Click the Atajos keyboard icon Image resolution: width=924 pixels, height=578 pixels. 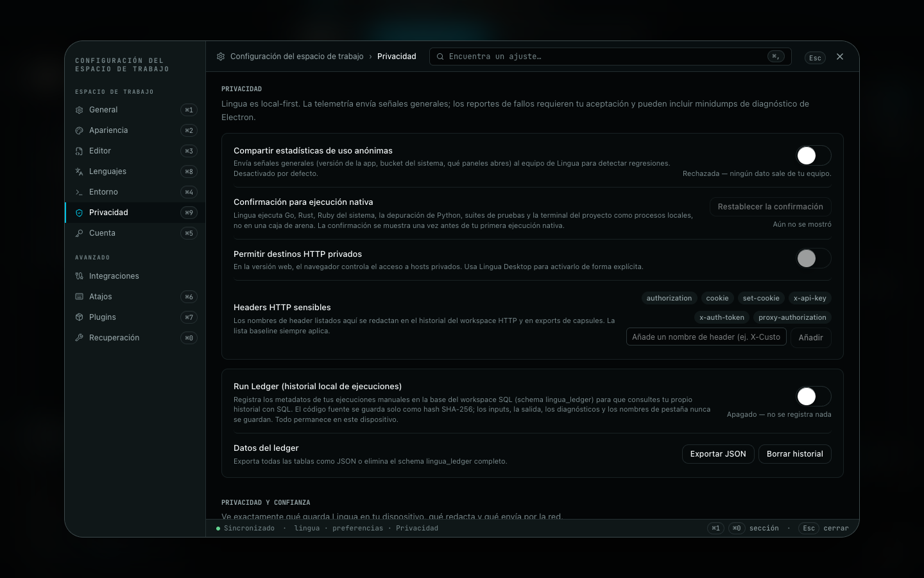pos(79,297)
